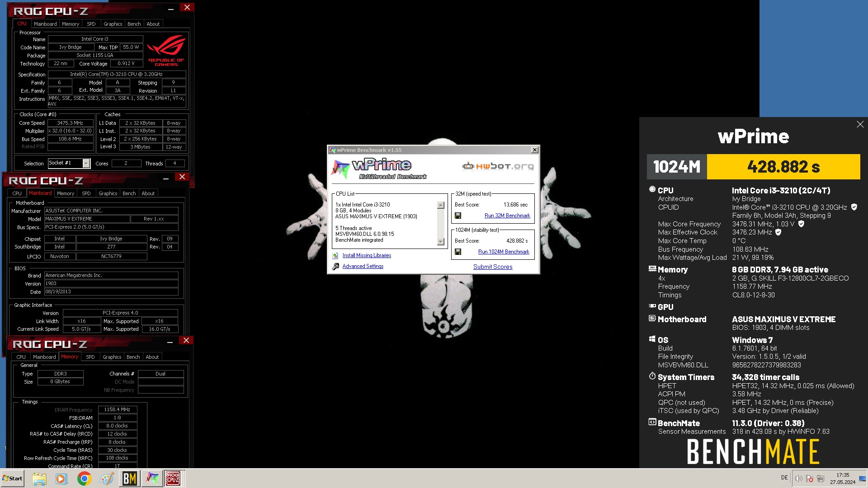Click Install Missing Libraries link
Screen dimensions: 868x488
[367, 256]
